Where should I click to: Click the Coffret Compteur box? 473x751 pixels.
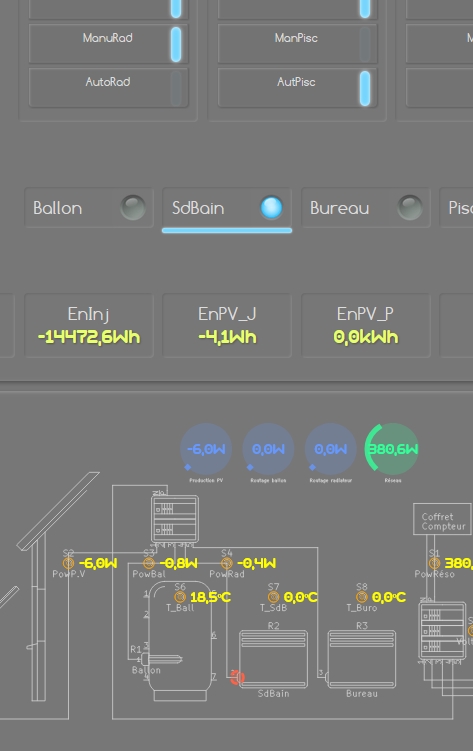coord(443,519)
